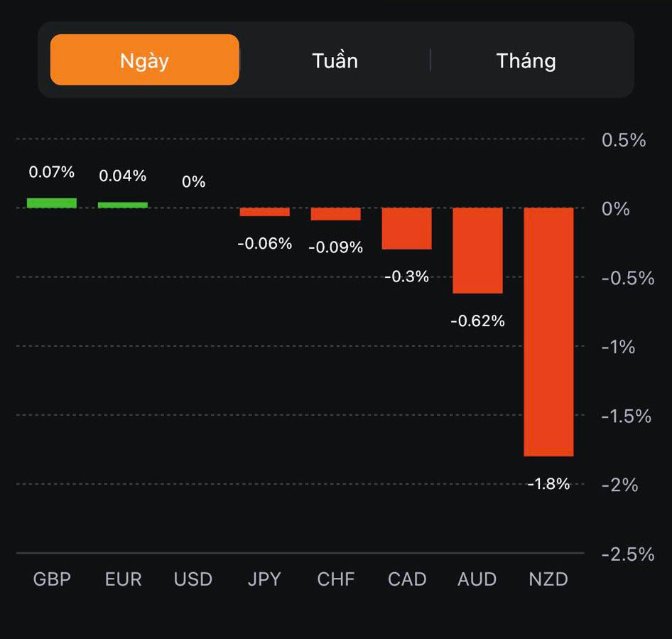
Task: Tap the green GBP bar
Action: [52, 203]
